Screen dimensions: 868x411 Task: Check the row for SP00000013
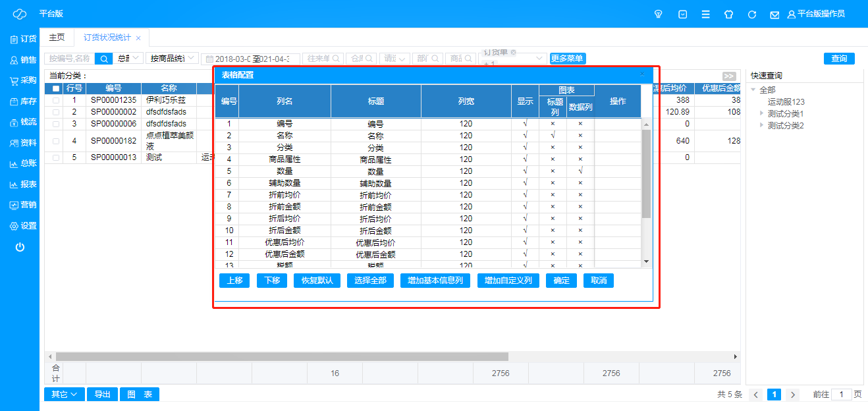click(x=56, y=157)
